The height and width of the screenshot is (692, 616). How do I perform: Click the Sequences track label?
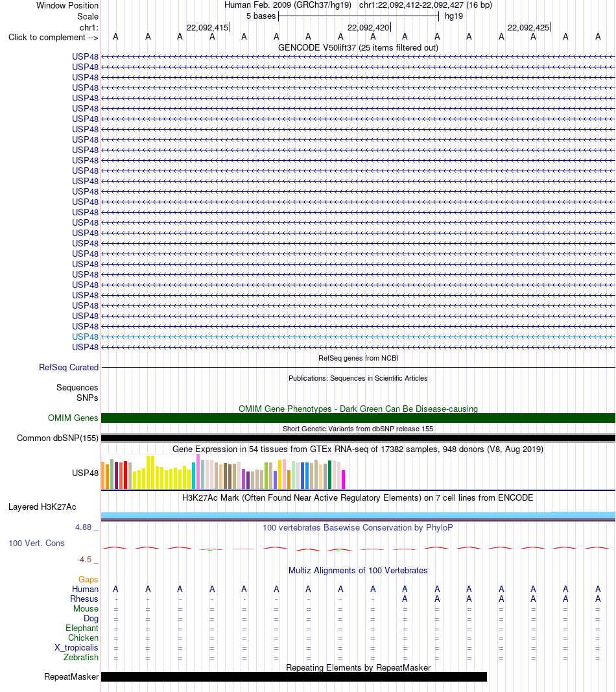point(77,387)
